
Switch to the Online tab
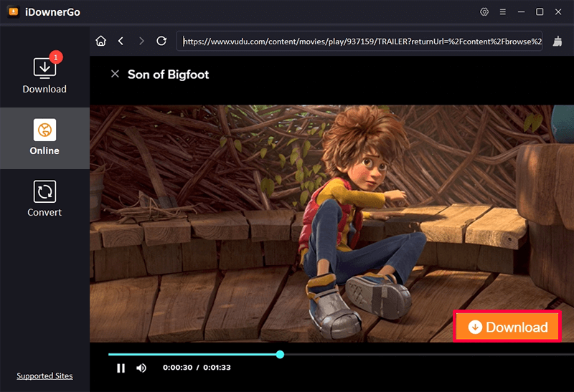coord(44,138)
